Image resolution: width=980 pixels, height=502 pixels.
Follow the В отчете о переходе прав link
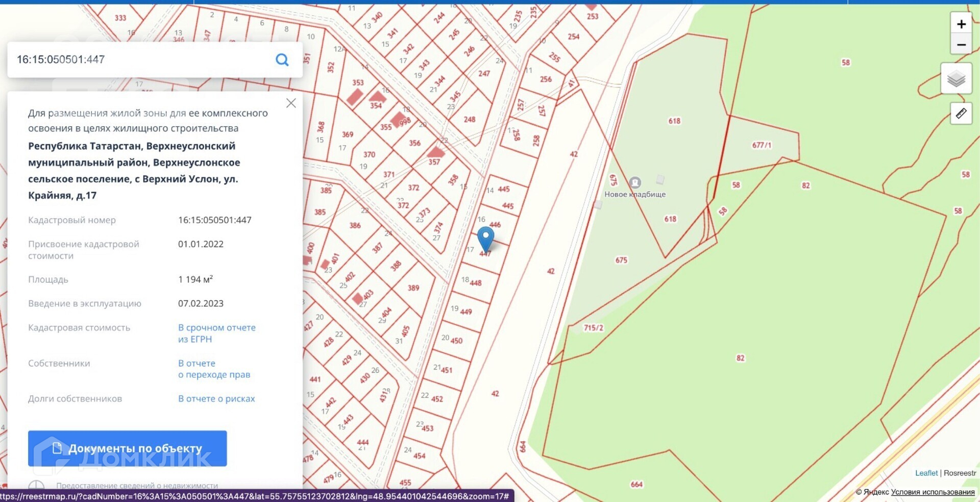[214, 369]
